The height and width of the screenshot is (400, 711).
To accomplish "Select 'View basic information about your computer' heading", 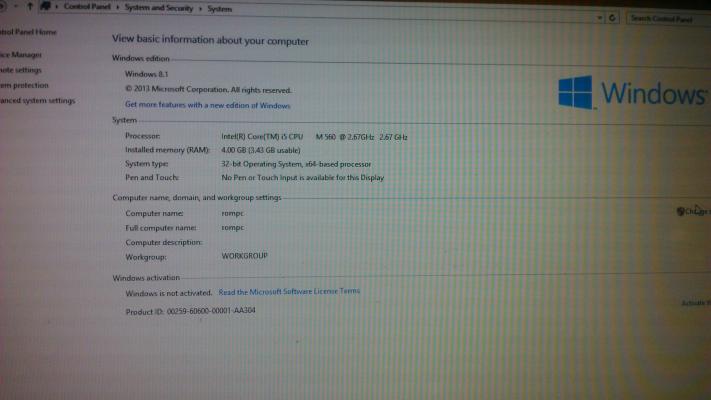I will pyautogui.click(x=210, y=40).
